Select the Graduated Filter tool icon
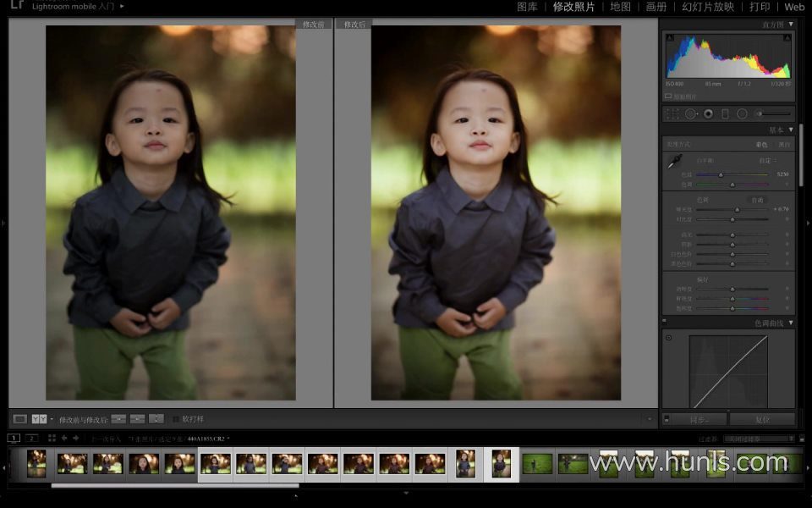Viewport: 812px width, 508px height. 725,113
